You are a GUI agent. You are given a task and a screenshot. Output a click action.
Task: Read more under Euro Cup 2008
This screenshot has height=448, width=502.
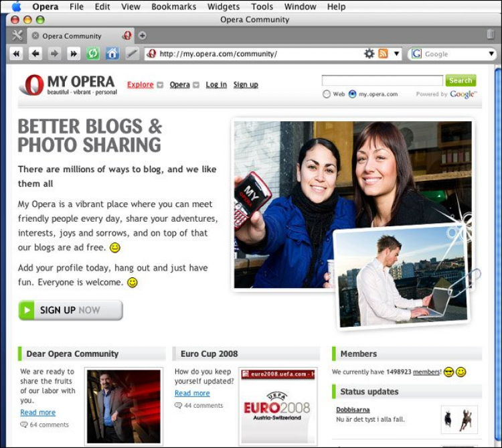click(192, 393)
